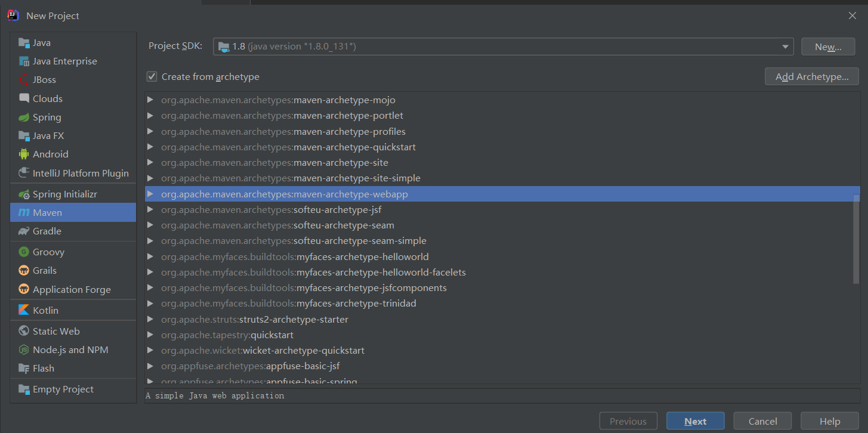Select maven-archetype-profiles row
Screen dimensions: 868x433
[502, 131]
